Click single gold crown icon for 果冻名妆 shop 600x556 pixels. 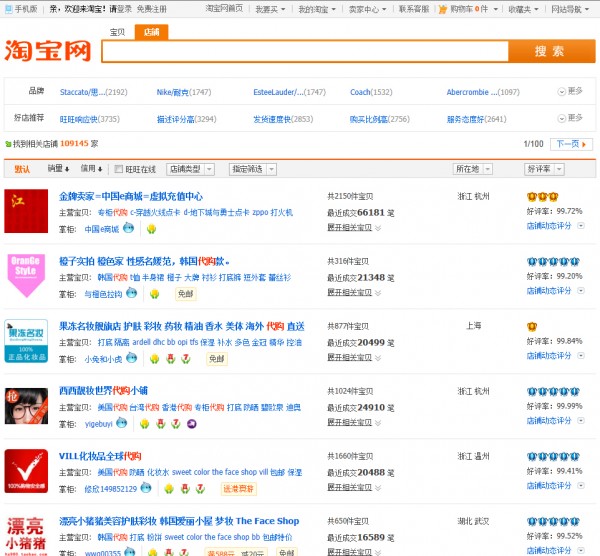point(532,327)
